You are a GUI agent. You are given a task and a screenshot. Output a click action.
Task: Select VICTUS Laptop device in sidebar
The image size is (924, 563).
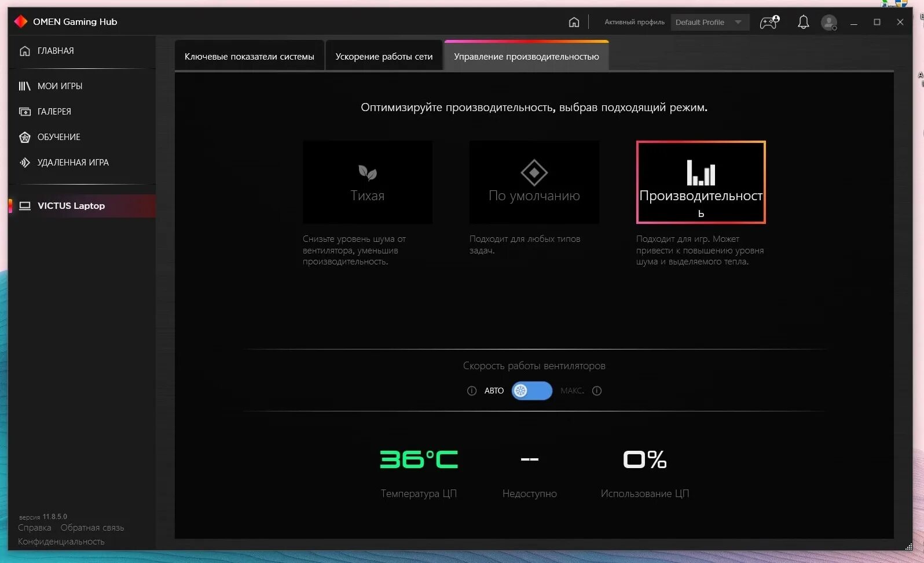82,205
